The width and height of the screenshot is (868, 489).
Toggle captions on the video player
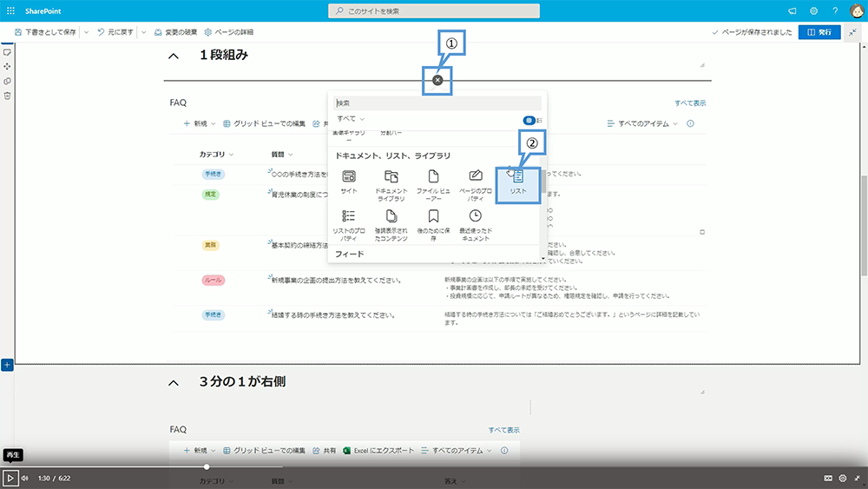828,478
